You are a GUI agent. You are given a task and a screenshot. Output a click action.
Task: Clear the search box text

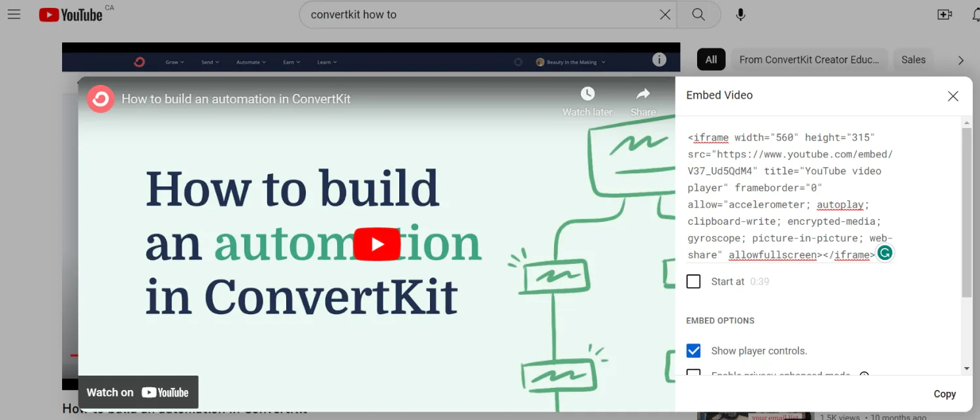tap(664, 14)
